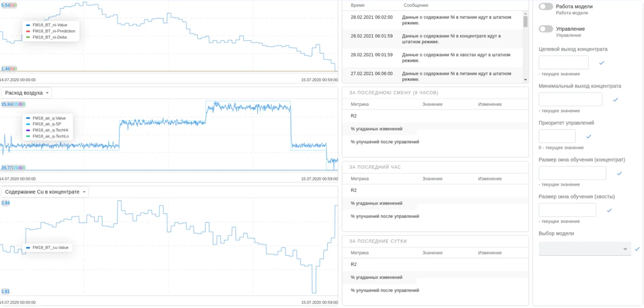Toggle FM18_air_q-TechLo legend series
644x308 pixels.
(47, 136)
